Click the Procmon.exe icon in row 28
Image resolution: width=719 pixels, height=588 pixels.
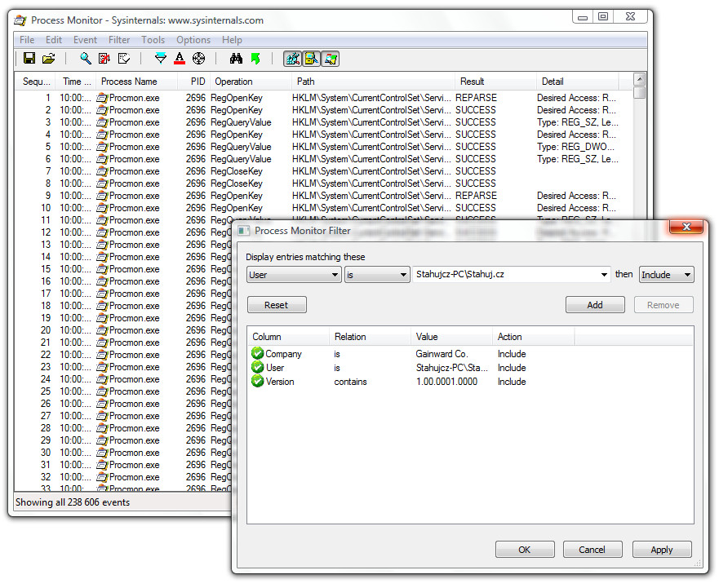point(102,428)
